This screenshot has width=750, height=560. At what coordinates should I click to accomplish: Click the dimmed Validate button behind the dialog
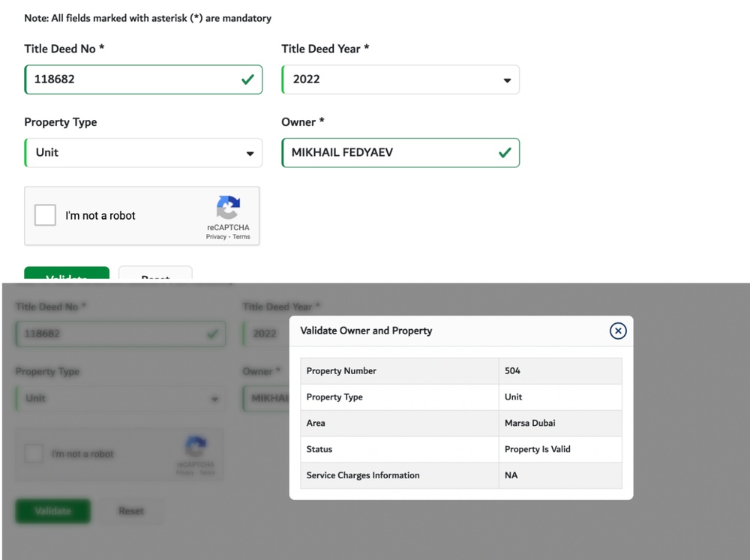tap(52, 511)
